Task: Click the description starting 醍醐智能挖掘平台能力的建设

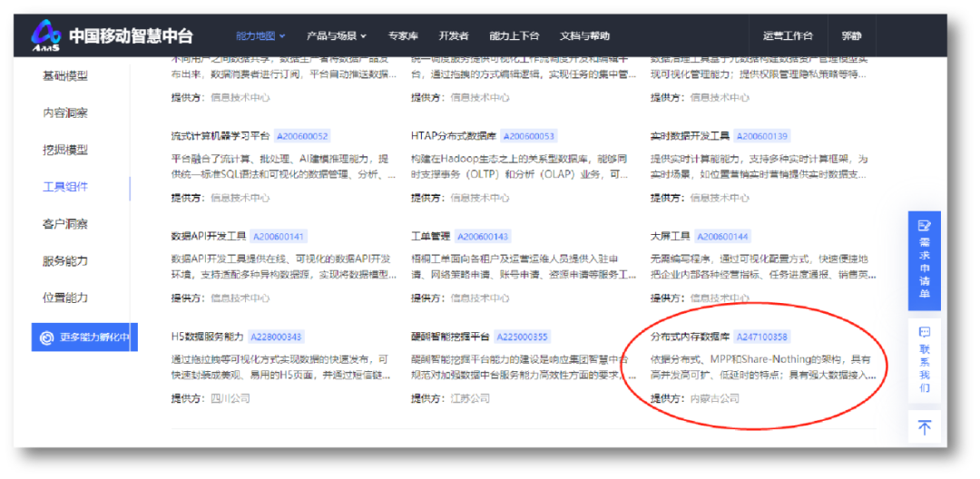Action: (524, 367)
